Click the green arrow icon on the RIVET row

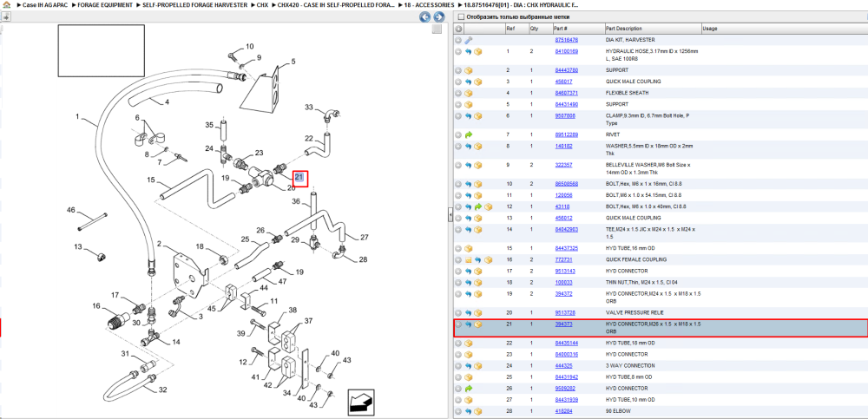click(469, 134)
